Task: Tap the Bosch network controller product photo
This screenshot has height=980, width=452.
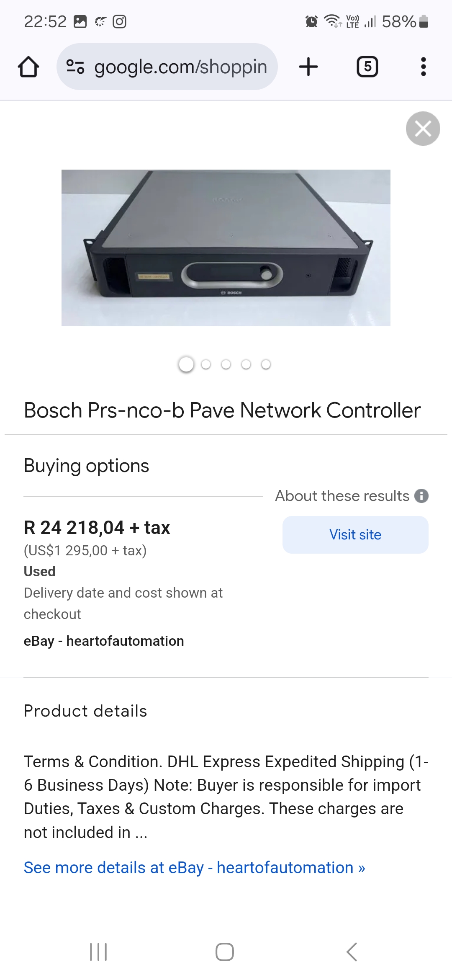Action: pos(226,248)
